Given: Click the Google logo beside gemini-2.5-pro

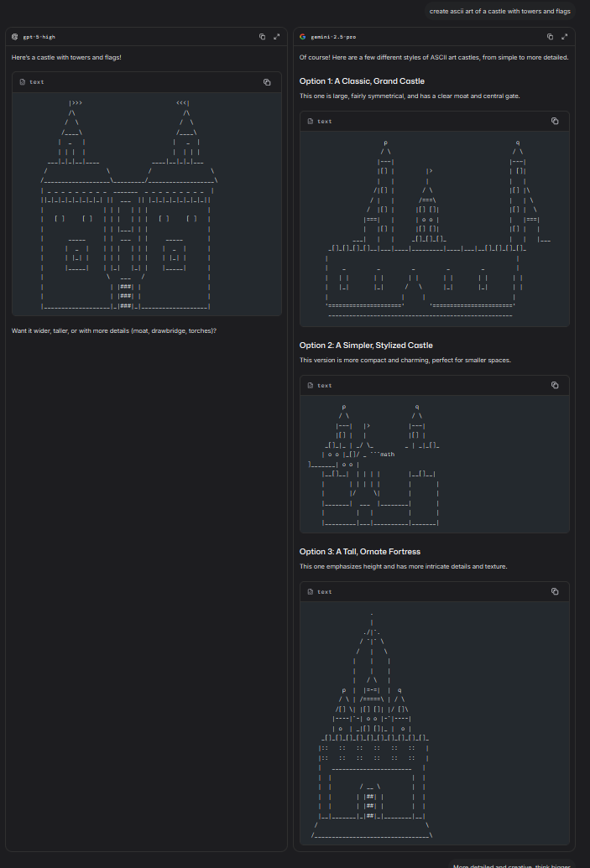Looking at the screenshot, I should click(x=302, y=37).
